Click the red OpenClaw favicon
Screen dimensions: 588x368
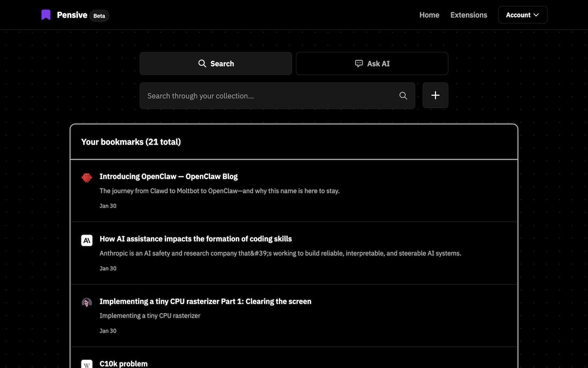click(87, 178)
